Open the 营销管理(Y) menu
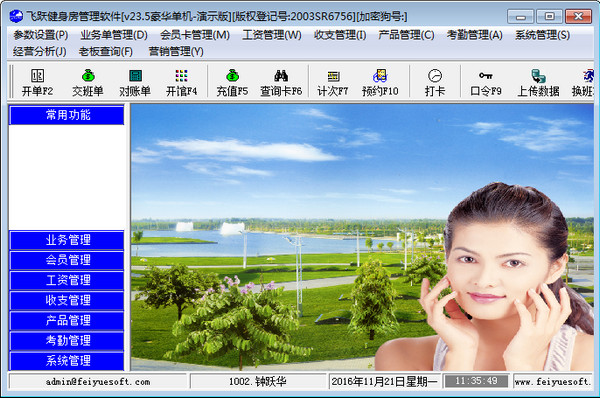 (176, 51)
